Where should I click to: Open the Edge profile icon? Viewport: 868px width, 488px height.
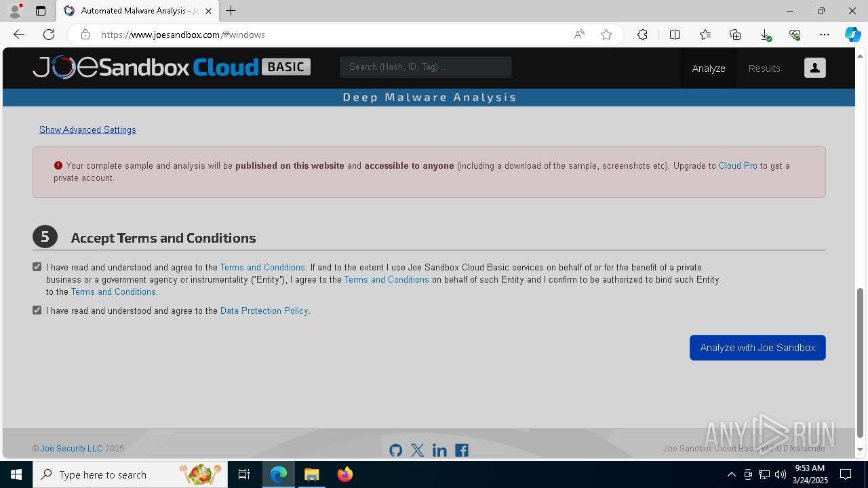15,11
